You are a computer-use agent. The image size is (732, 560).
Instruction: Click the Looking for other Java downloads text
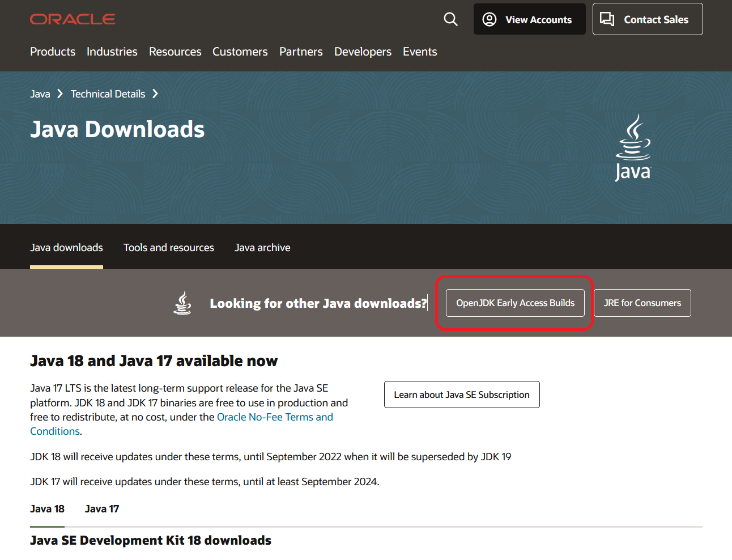click(318, 303)
